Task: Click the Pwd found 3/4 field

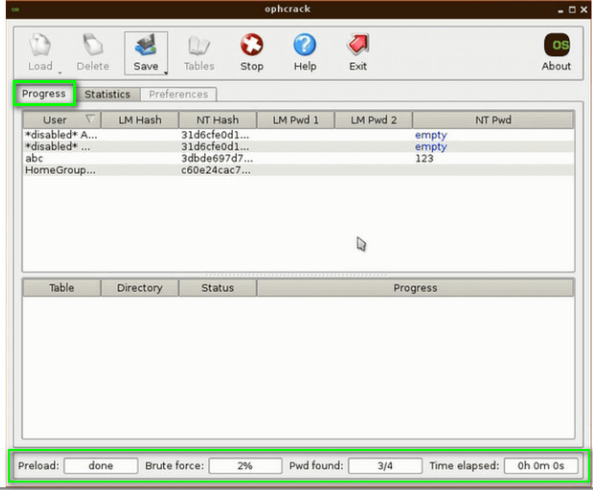Action: [385, 466]
